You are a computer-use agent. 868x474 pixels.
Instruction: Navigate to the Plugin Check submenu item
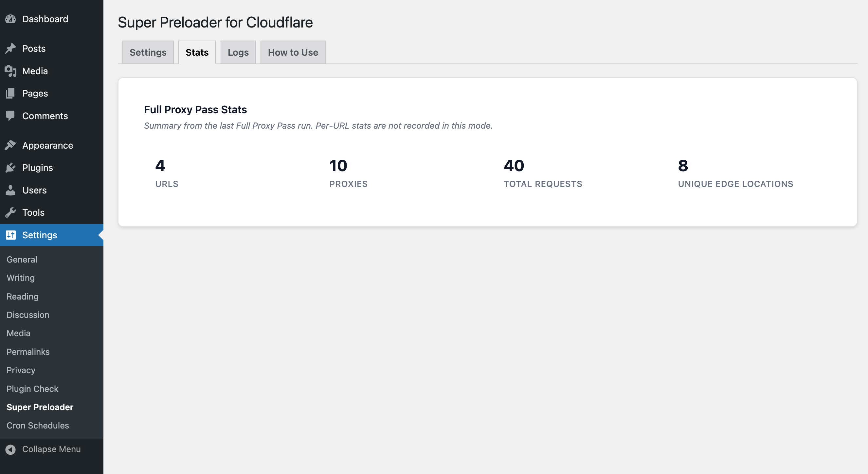pos(32,389)
